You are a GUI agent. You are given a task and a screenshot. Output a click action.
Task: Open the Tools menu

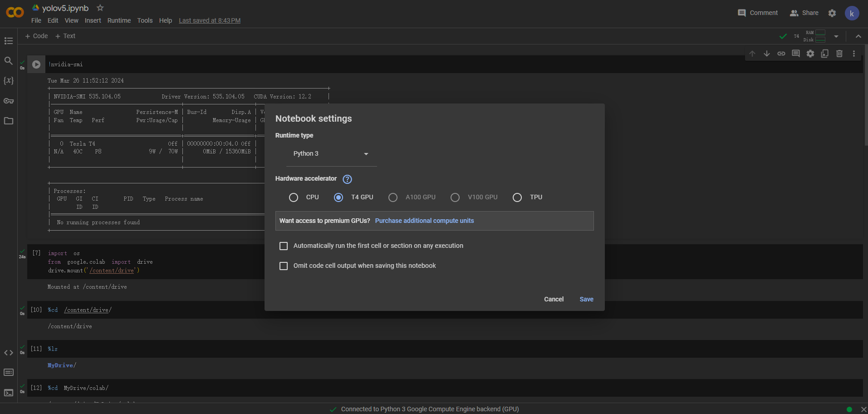point(145,20)
